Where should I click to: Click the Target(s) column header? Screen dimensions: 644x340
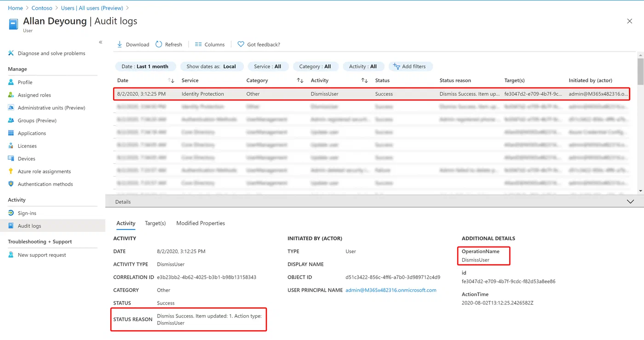click(514, 81)
